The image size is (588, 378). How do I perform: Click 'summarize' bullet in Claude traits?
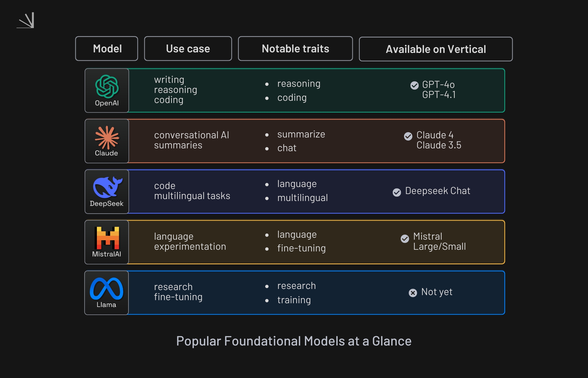point(301,134)
